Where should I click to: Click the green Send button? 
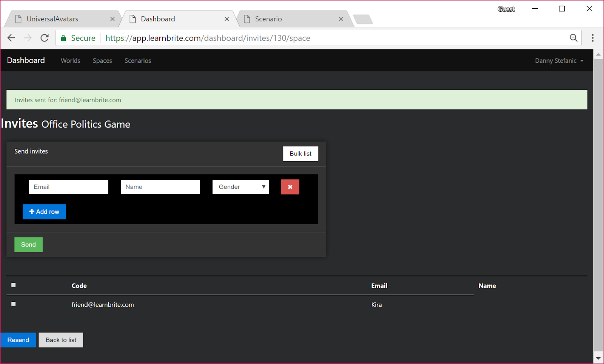click(28, 245)
